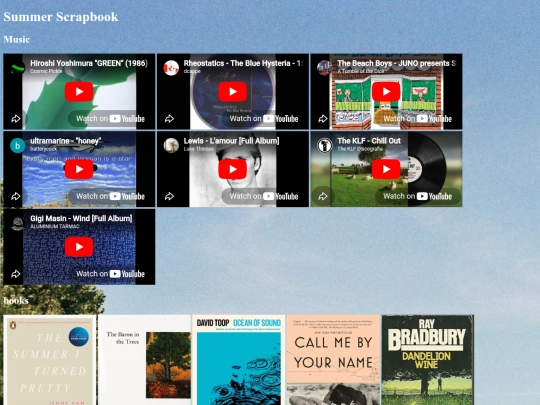Viewport: 540px width, 405px height.
Task: Watch Lewis L'amour video on YouTube
Action: point(264,196)
